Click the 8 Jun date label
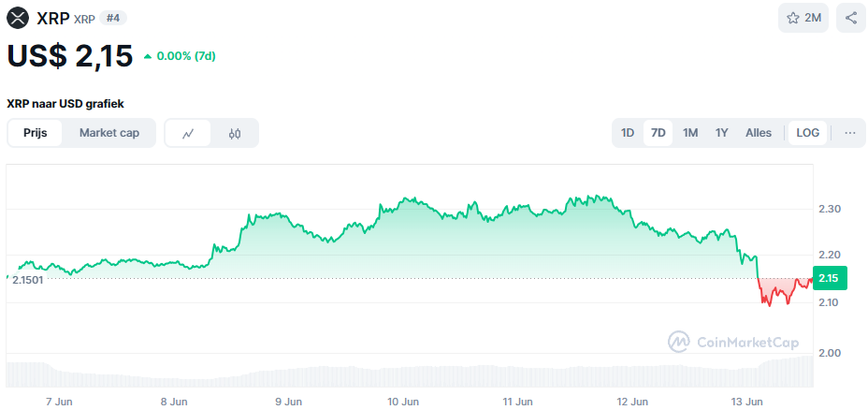The width and height of the screenshot is (868, 410). coord(174,402)
